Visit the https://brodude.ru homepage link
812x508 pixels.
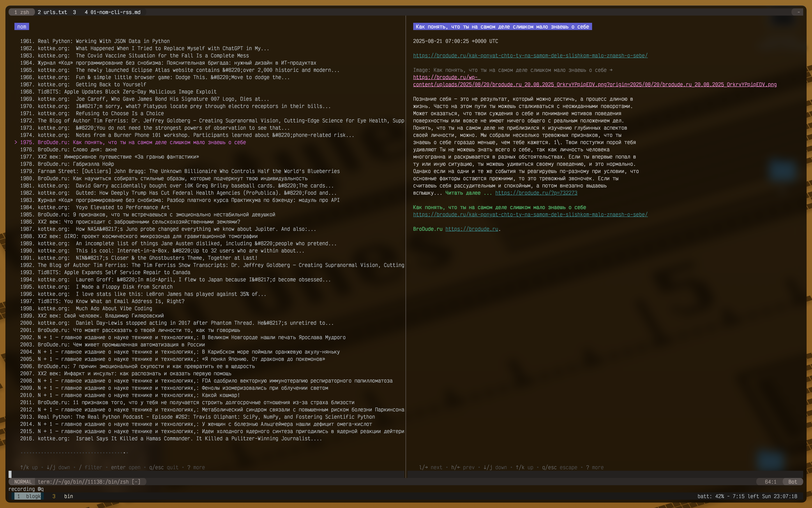coord(472,229)
